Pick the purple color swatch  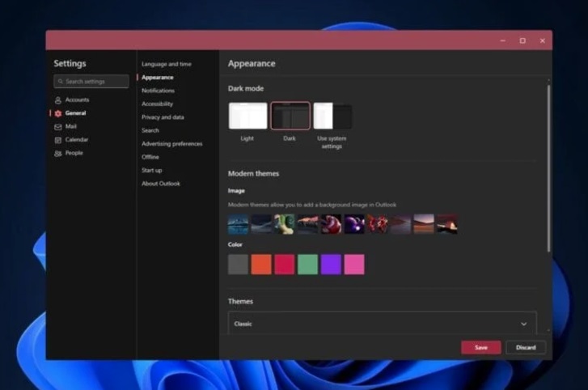[331, 265]
